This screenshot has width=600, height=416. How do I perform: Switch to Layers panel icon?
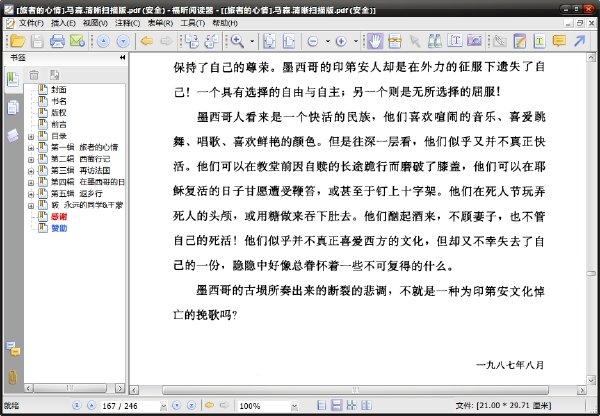[13, 135]
